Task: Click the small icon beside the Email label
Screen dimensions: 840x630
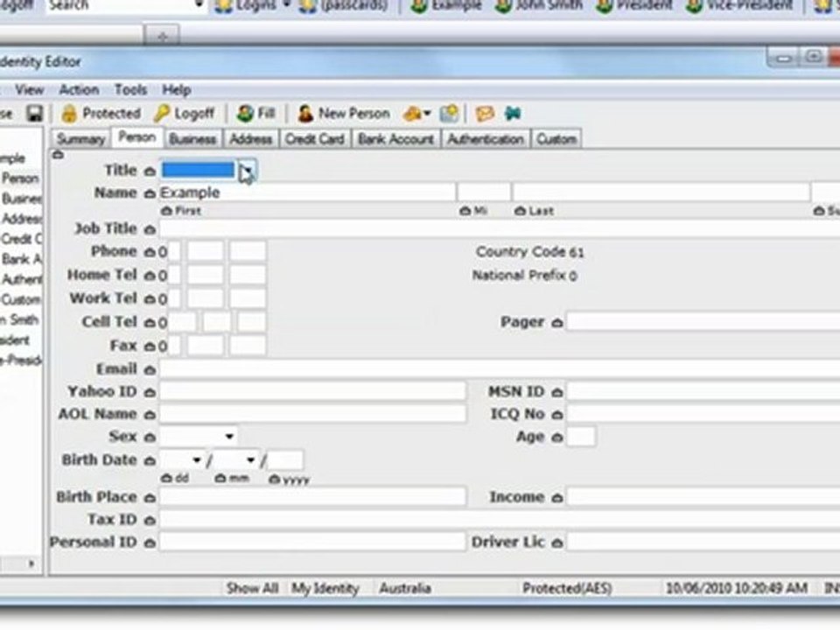Action: click(150, 369)
